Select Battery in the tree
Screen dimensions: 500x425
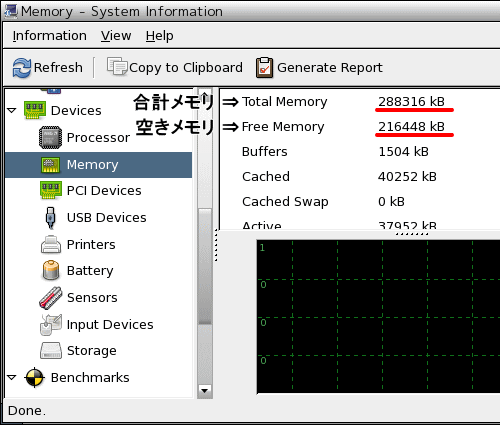click(90, 271)
